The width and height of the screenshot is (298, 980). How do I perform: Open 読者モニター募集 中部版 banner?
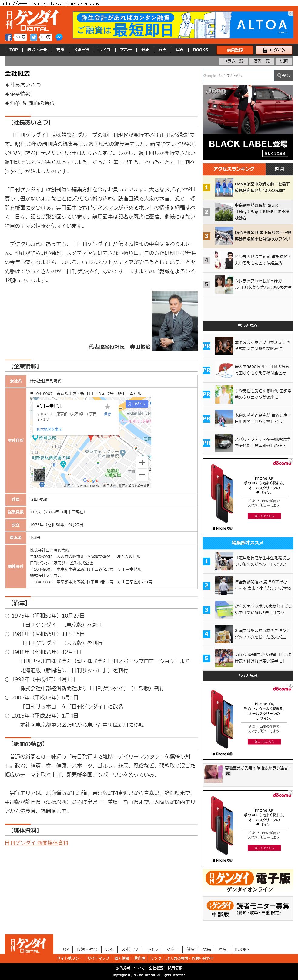(248, 909)
